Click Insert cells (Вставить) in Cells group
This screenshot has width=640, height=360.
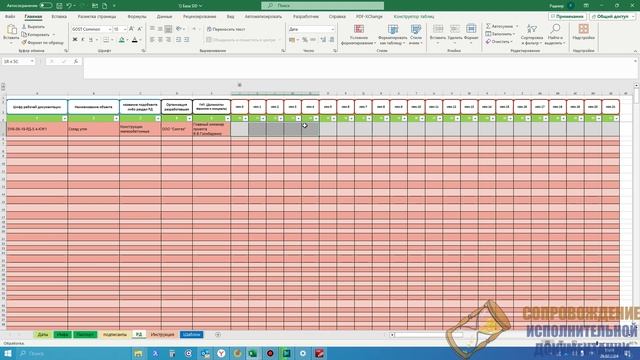[438, 33]
